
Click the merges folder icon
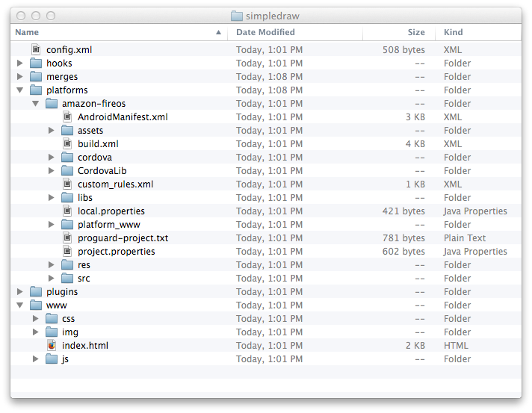click(36, 77)
